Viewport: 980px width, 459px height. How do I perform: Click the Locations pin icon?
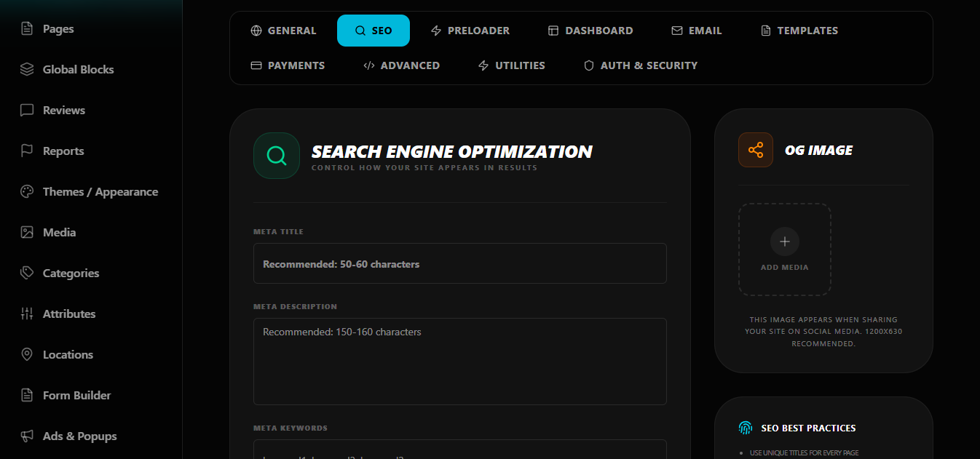[27, 355]
